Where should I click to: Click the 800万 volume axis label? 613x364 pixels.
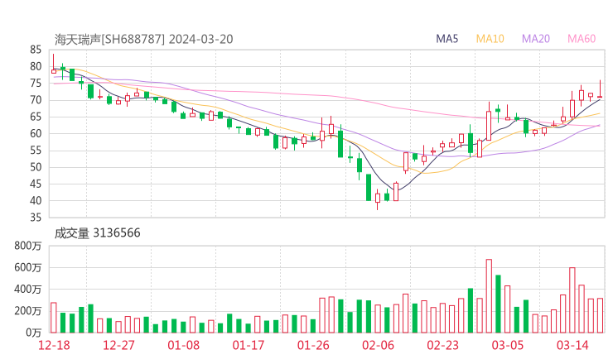pyautogui.click(x=28, y=246)
